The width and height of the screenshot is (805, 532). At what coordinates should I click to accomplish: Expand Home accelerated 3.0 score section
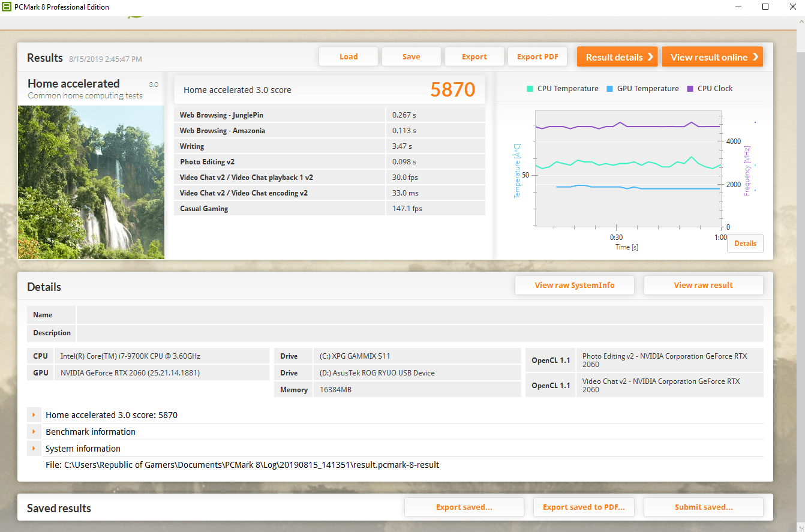point(34,415)
